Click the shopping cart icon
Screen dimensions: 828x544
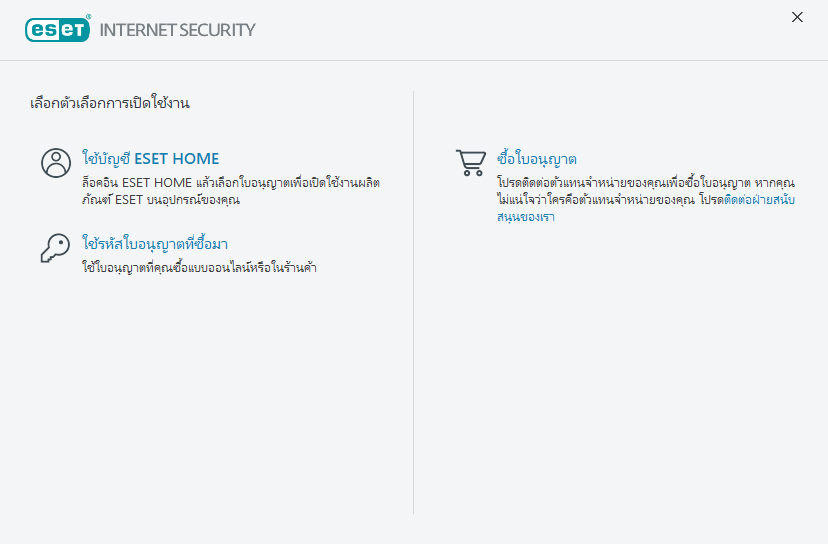pos(470,163)
